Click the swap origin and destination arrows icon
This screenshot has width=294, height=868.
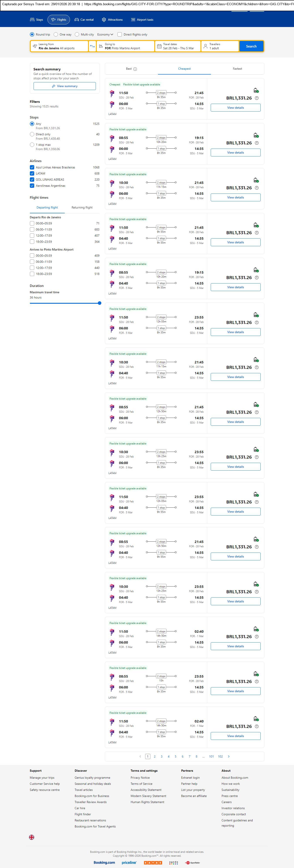(92, 46)
